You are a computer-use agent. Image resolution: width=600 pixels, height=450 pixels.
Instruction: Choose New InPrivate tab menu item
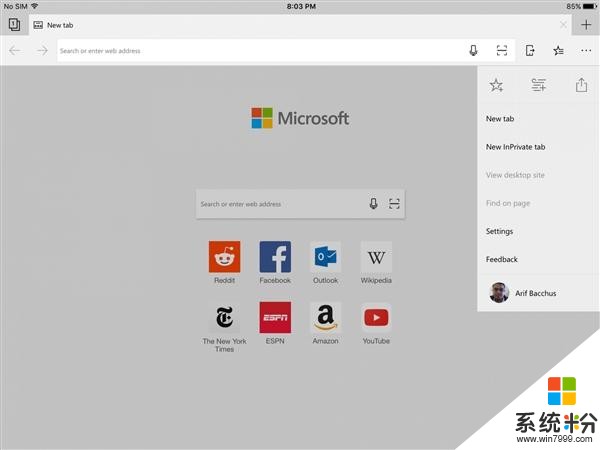[x=538, y=147]
